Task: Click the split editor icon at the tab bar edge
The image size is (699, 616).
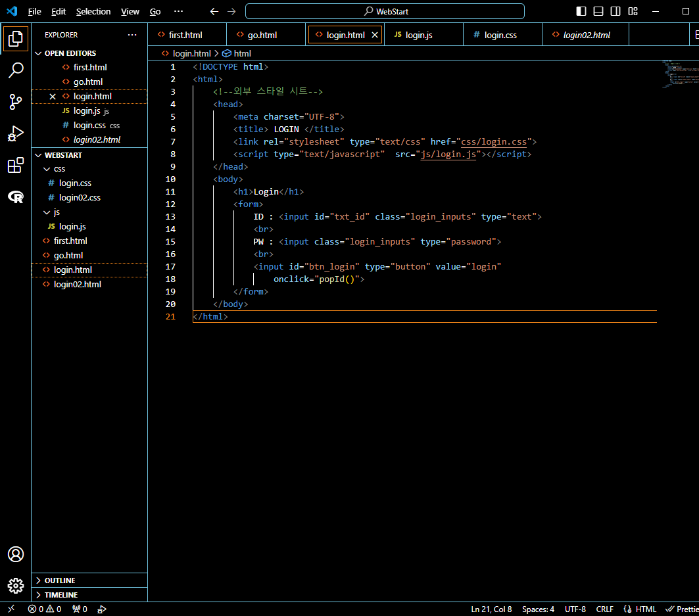Action: tap(696, 35)
